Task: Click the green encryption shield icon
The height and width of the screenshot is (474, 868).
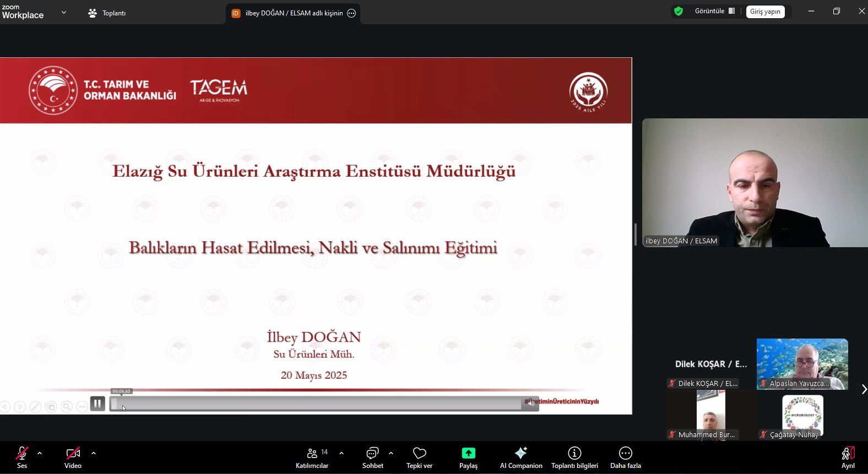Action: coord(679,11)
